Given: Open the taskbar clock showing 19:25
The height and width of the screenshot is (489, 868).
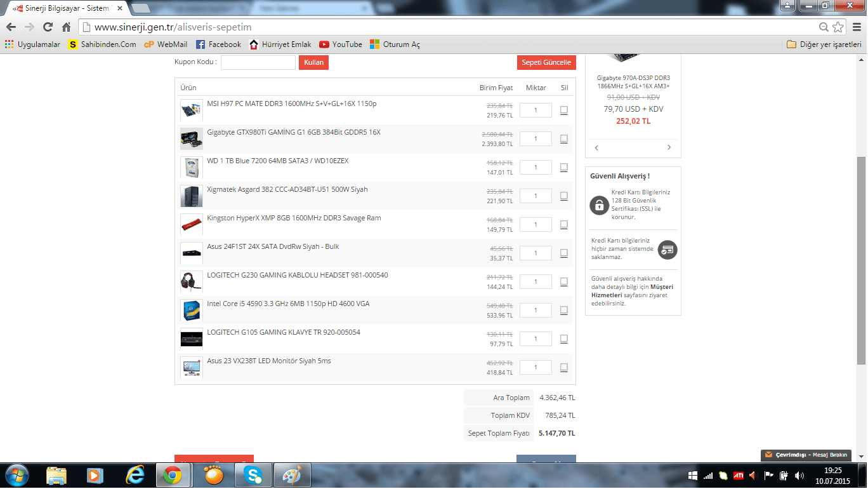Looking at the screenshot, I should [x=833, y=475].
